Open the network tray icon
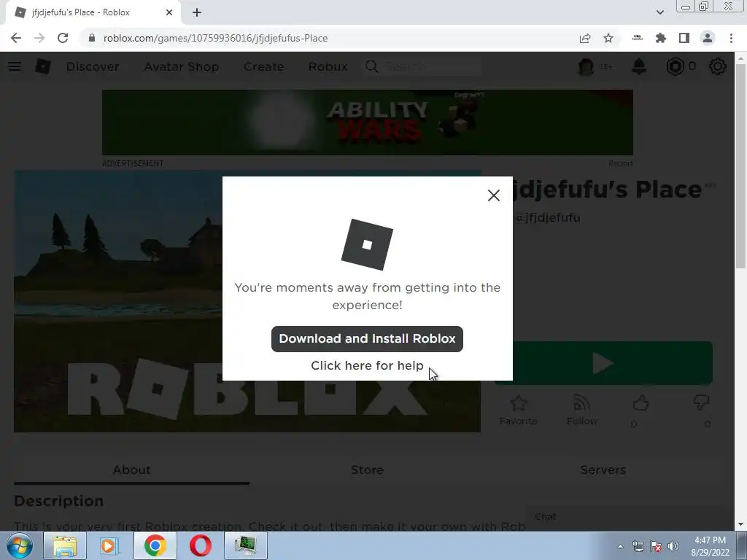Viewport: 747px width, 560px height. tap(638, 547)
